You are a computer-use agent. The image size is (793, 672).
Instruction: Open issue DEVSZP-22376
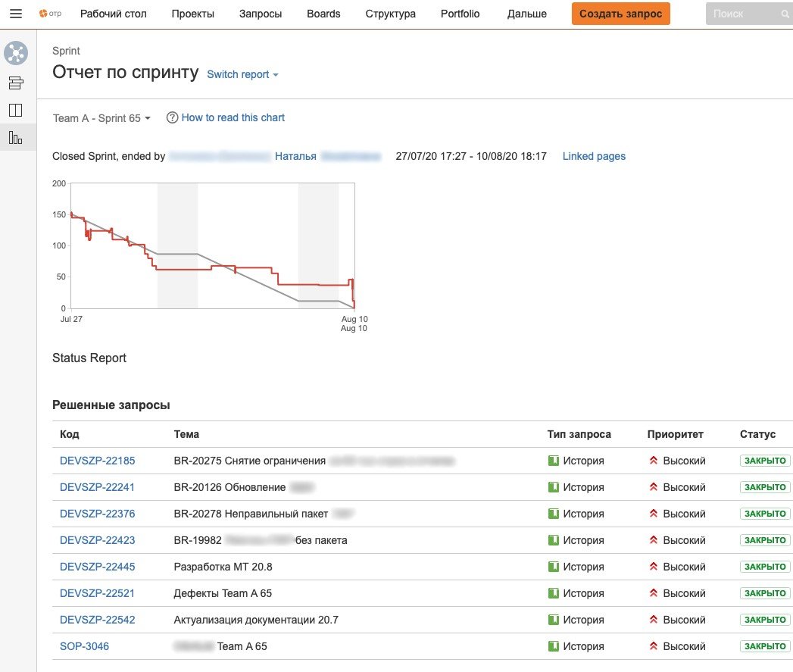tap(97, 514)
